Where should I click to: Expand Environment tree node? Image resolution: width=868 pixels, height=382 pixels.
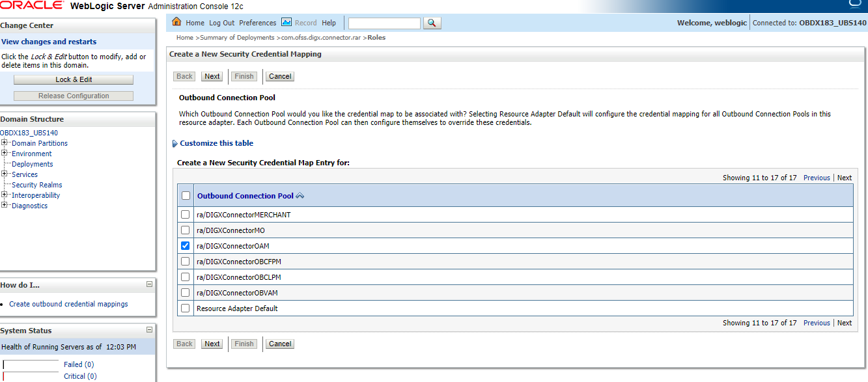coord(5,154)
